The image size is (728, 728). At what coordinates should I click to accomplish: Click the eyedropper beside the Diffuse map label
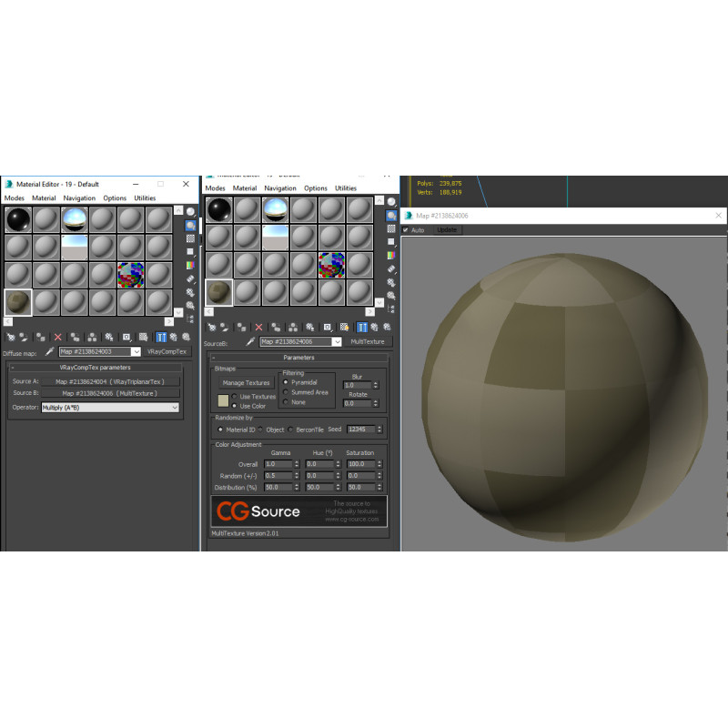49,351
